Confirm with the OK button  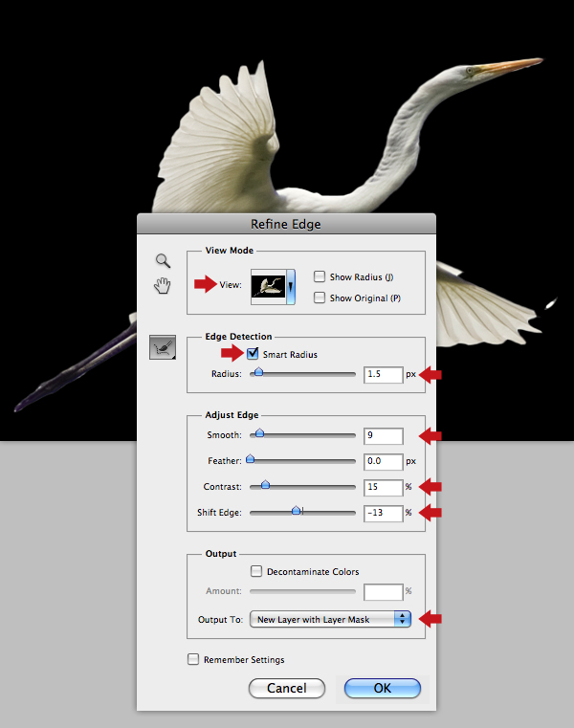point(383,688)
